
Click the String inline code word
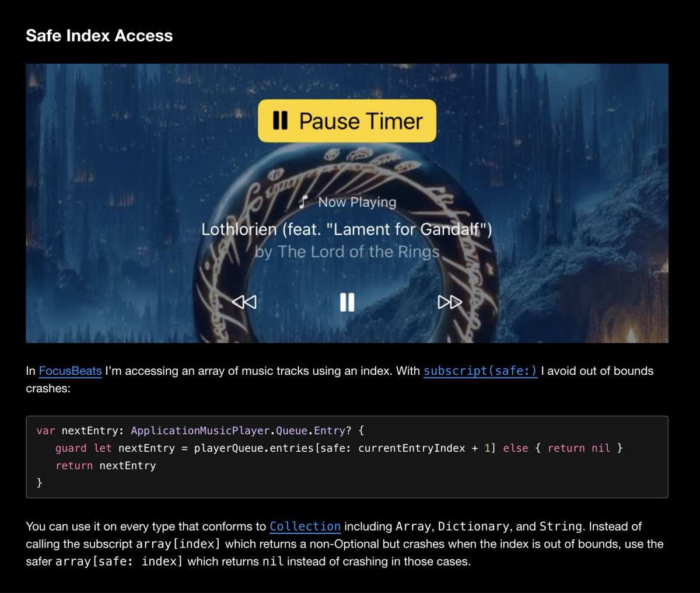561,526
